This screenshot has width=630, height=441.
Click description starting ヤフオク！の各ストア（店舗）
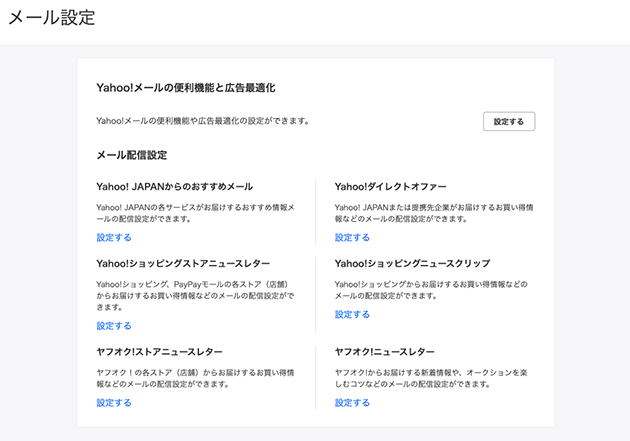point(195,378)
